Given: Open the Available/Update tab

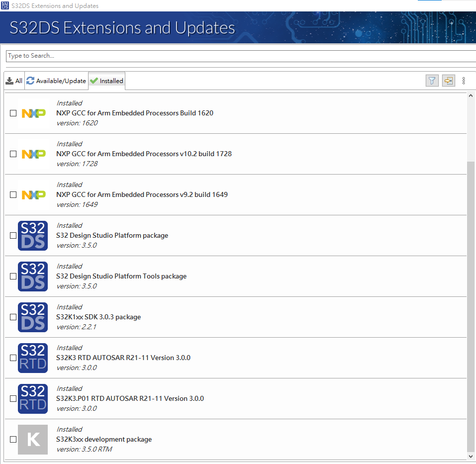Looking at the screenshot, I should tap(56, 80).
